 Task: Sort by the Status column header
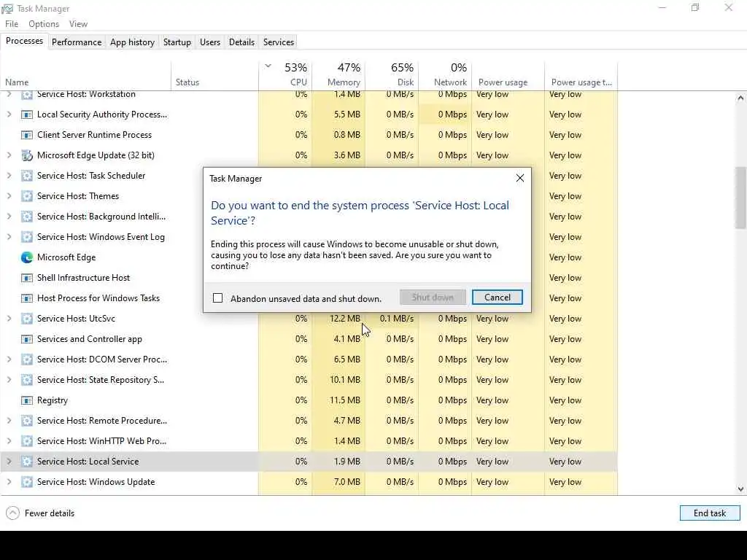[215, 75]
